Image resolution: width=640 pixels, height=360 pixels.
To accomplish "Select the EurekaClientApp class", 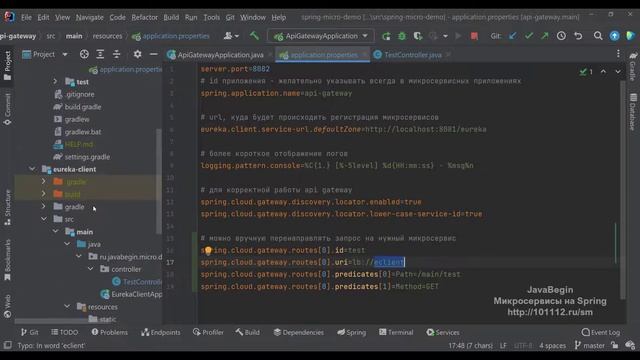I will [x=131, y=294].
